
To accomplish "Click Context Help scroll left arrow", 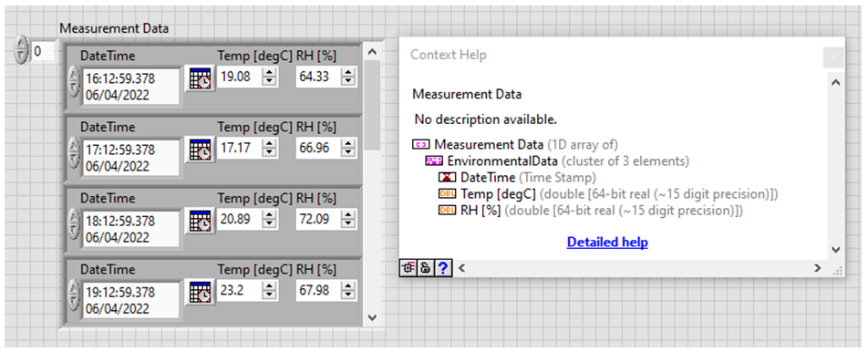I will coord(461,268).
